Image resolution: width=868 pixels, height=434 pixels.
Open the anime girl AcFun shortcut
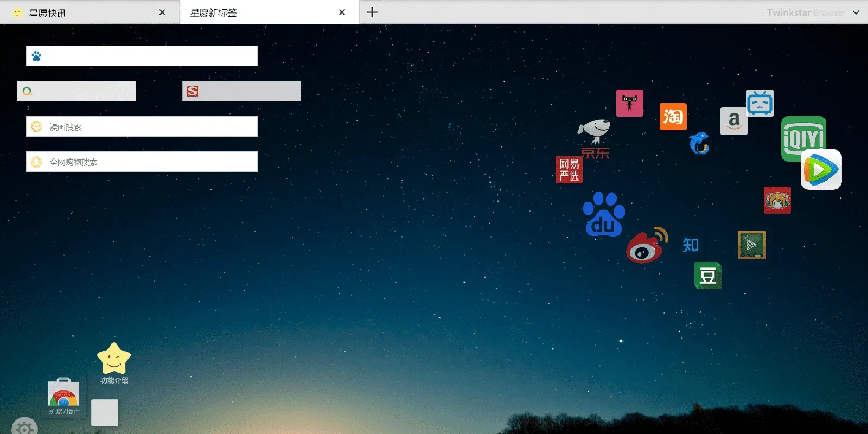coord(777,200)
